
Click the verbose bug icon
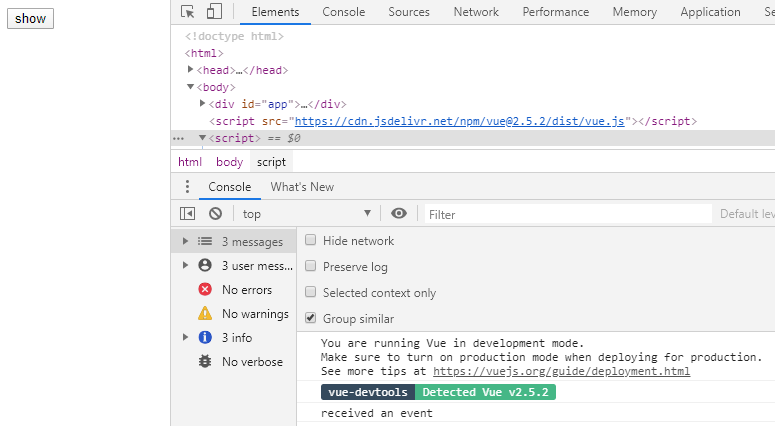[x=205, y=361]
